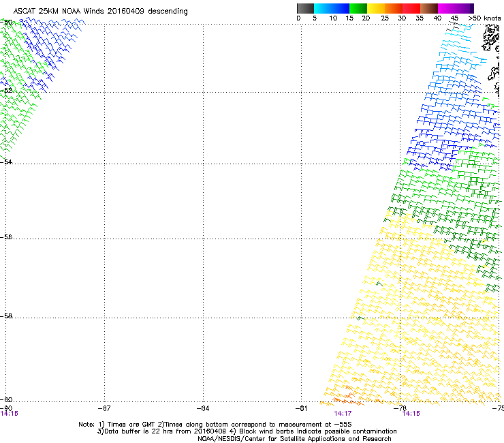The width and height of the screenshot is (504, 443).
Task: Click the cyan-blue 5-15 knots legend swatch
Action: [x=332, y=8]
